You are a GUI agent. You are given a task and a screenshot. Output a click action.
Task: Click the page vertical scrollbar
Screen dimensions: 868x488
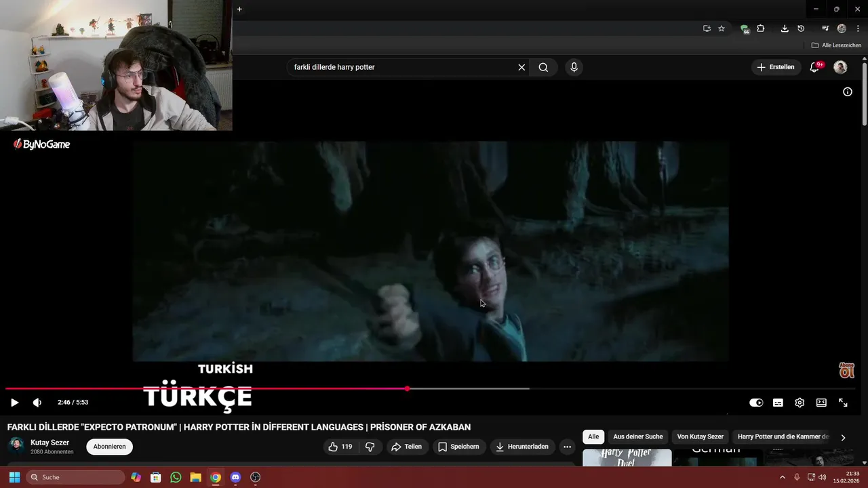click(865, 95)
